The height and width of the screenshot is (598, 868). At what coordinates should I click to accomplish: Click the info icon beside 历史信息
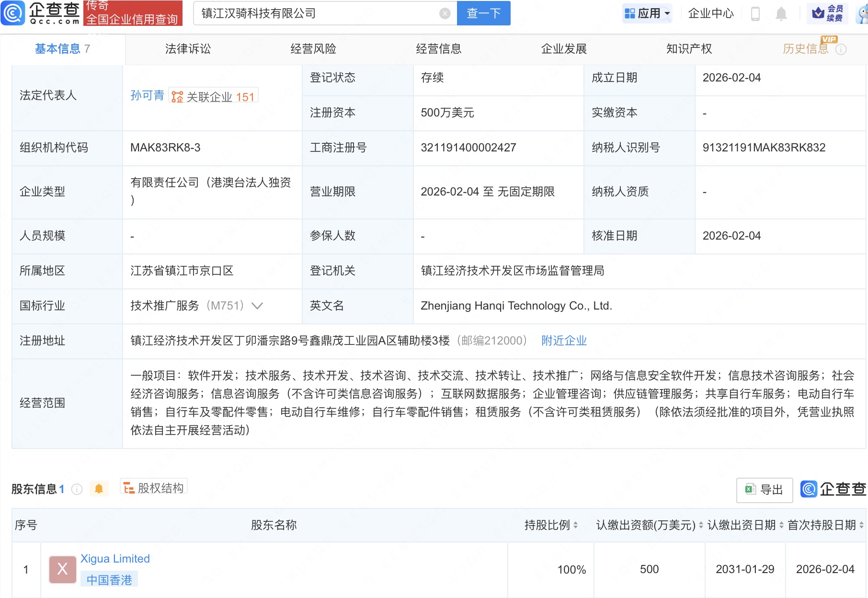841,49
